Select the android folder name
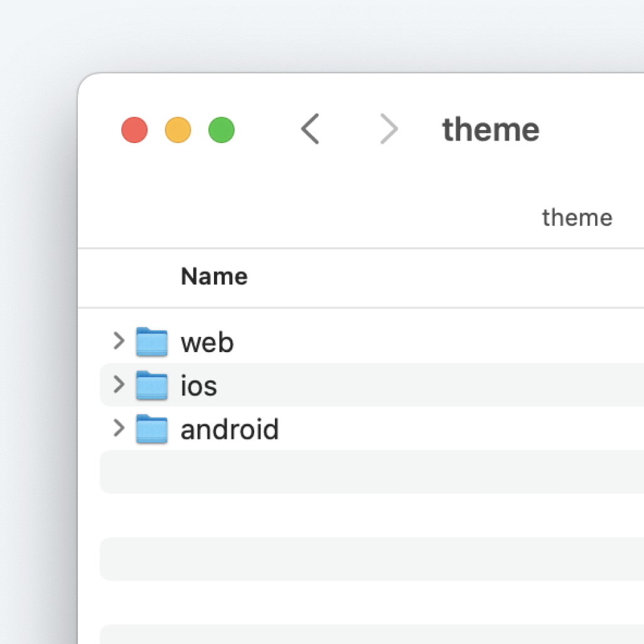Image resolution: width=644 pixels, height=644 pixels. pos(230,430)
